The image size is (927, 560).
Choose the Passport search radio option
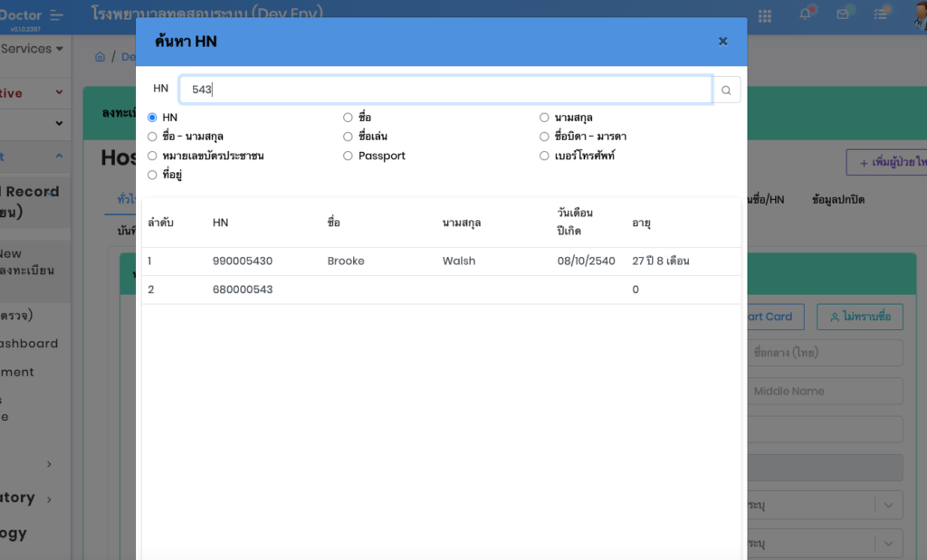coord(348,156)
